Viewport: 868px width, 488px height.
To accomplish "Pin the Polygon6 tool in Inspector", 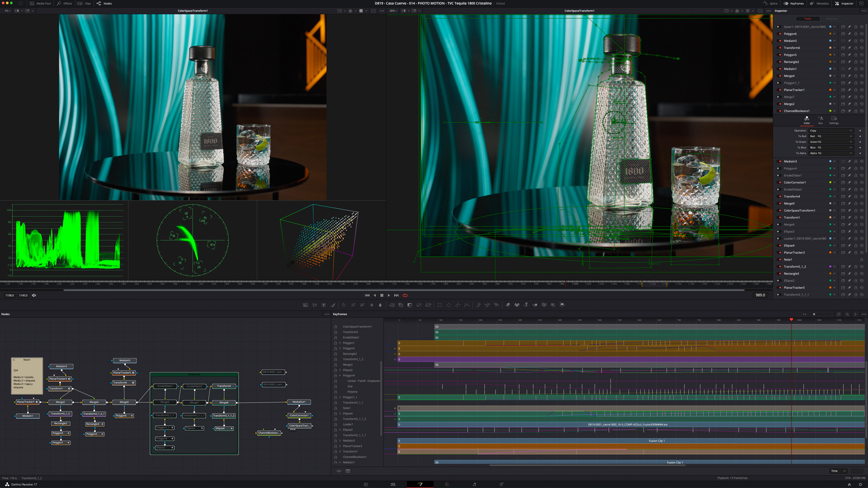I will [x=849, y=34].
